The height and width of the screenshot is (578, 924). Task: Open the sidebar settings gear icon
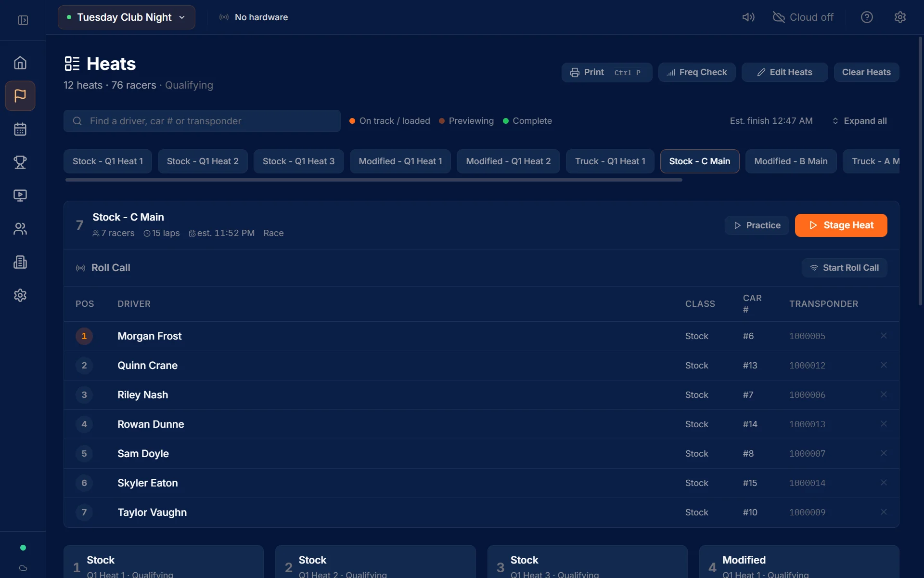[20, 295]
